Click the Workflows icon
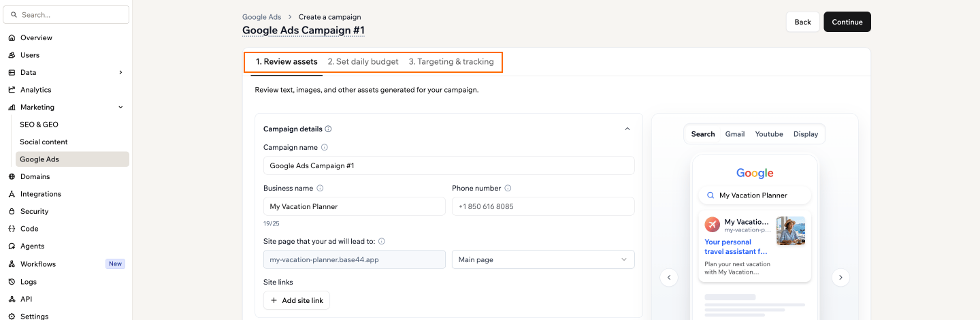The image size is (980, 320). tap(12, 264)
